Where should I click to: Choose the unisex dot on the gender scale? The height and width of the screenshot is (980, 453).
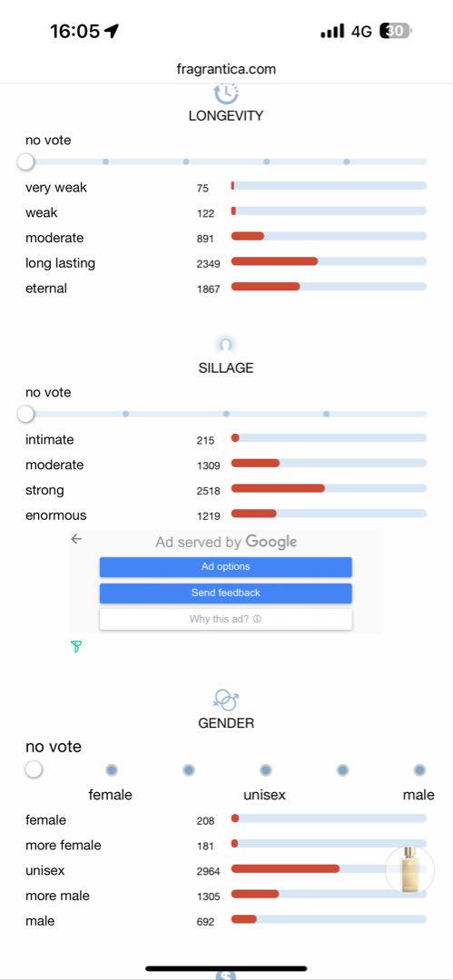[x=266, y=770]
